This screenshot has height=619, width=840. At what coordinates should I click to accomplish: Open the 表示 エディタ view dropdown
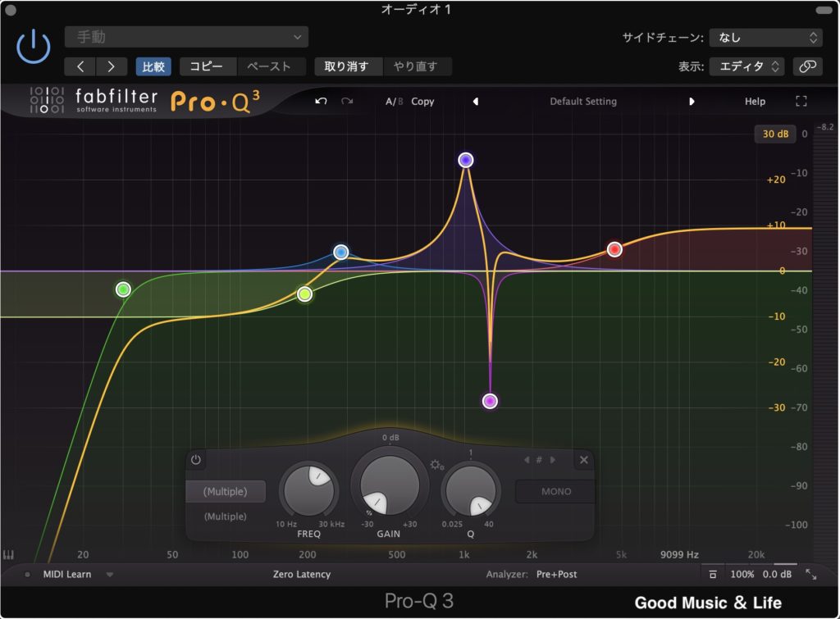(x=747, y=66)
